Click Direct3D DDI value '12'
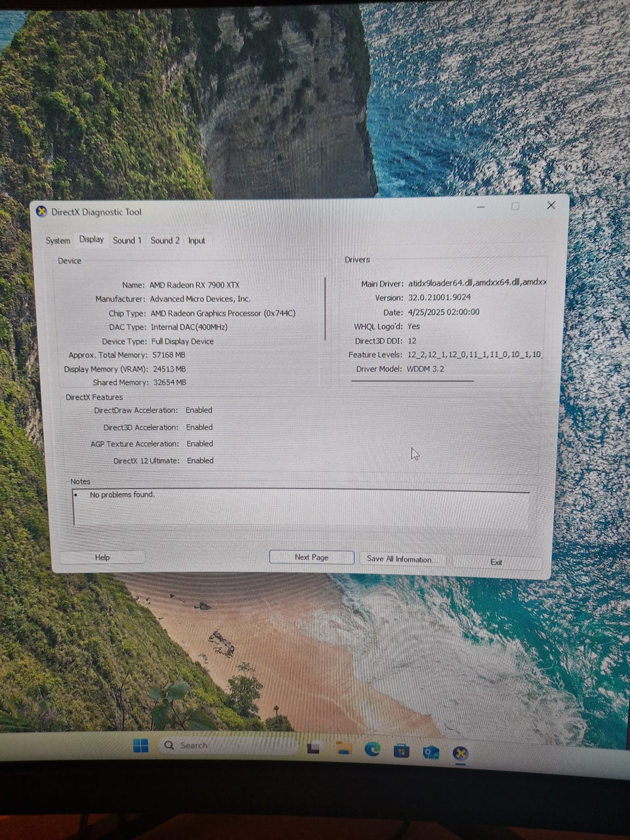 pos(412,341)
